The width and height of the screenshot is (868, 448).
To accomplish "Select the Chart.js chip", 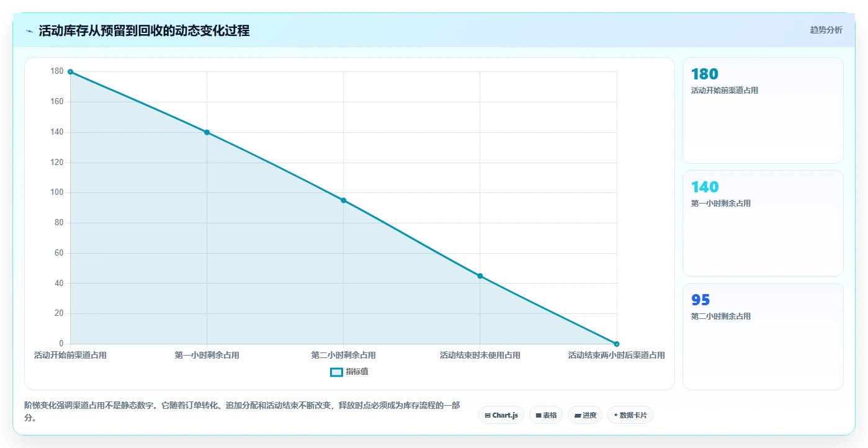I will coord(501,415).
